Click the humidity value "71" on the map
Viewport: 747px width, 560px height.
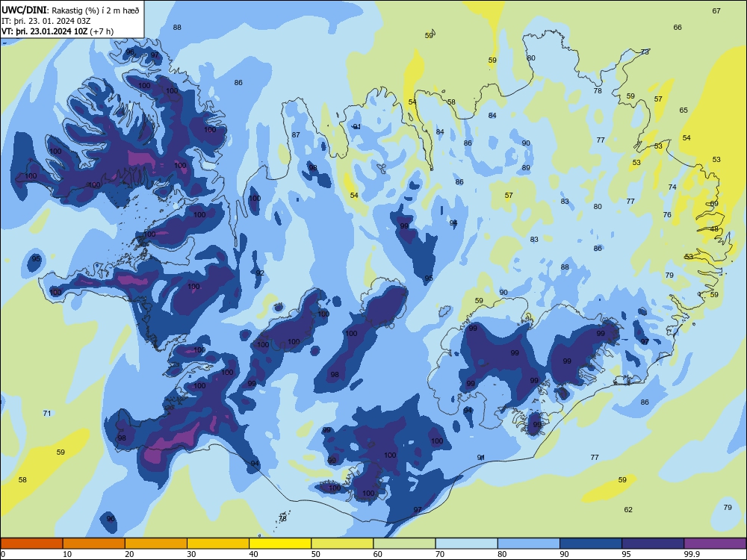(46, 414)
